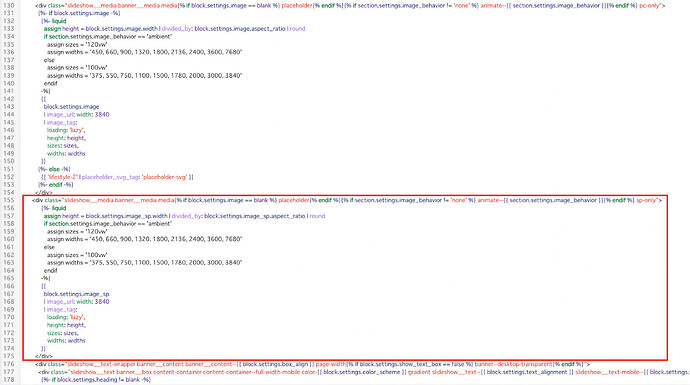Image resolution: width=690 pixels, height=385 pixels.
Task: Click the '{%- liquid' text on line 132
Action: pyautogui.click(x=53, y=21)
